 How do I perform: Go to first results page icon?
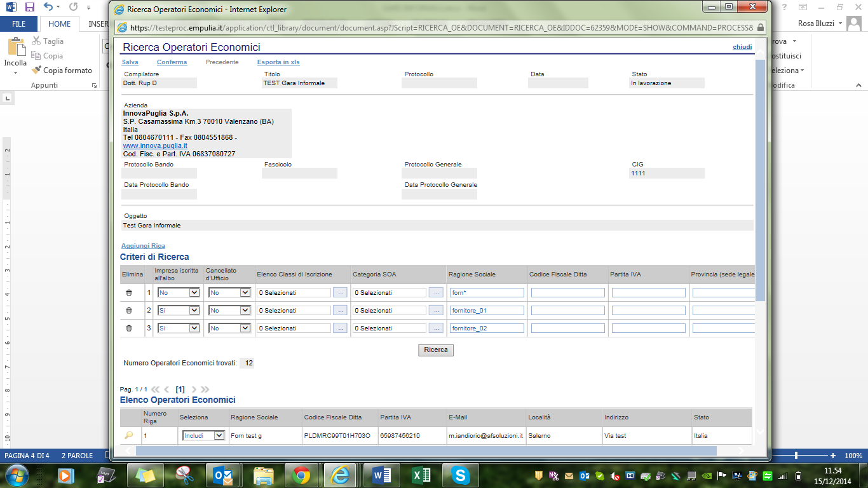156,390
